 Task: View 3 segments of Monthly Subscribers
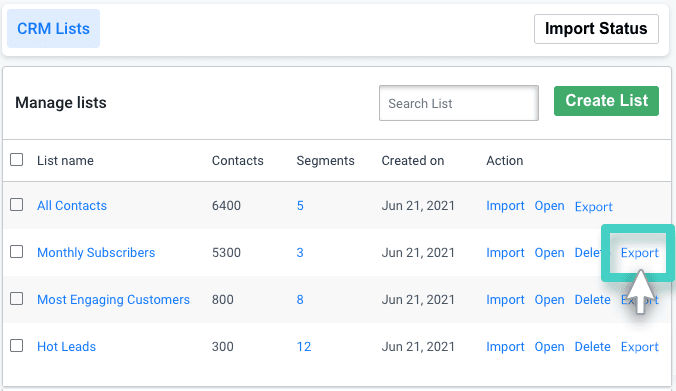point(300,253)
